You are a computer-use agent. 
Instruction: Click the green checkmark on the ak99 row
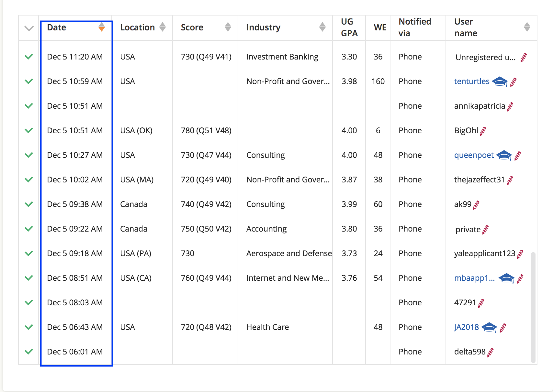28,204
